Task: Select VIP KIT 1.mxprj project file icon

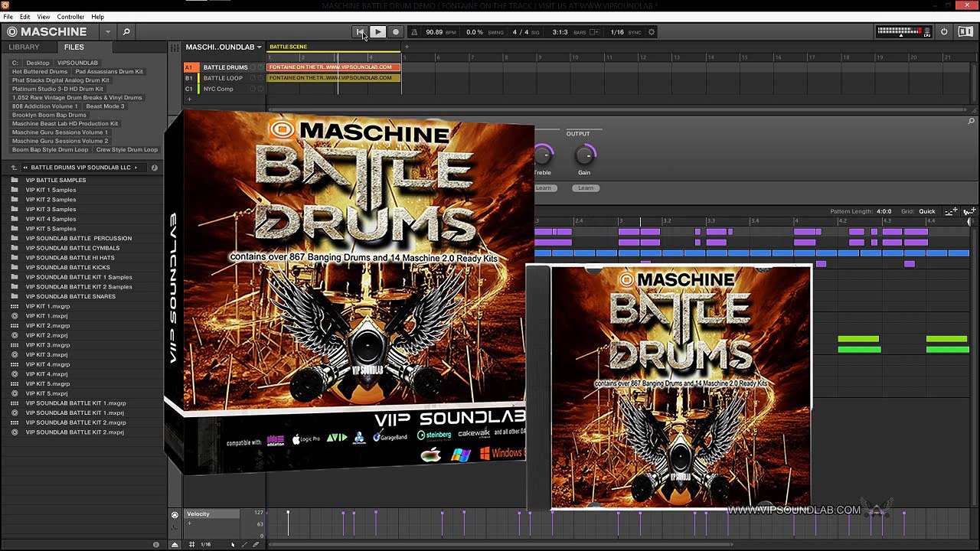Action: [x=15, y=316]
